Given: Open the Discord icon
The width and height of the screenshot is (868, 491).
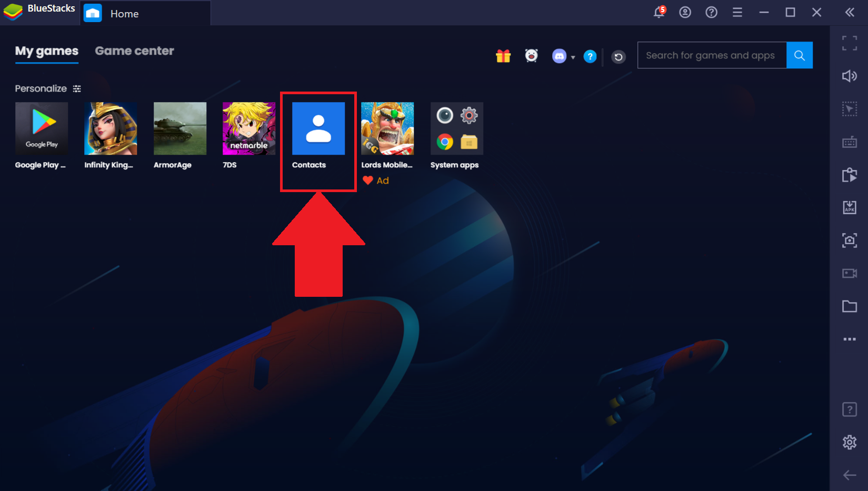Looking at the screenshot, I should pyautogui.click(x=559, y=56).
